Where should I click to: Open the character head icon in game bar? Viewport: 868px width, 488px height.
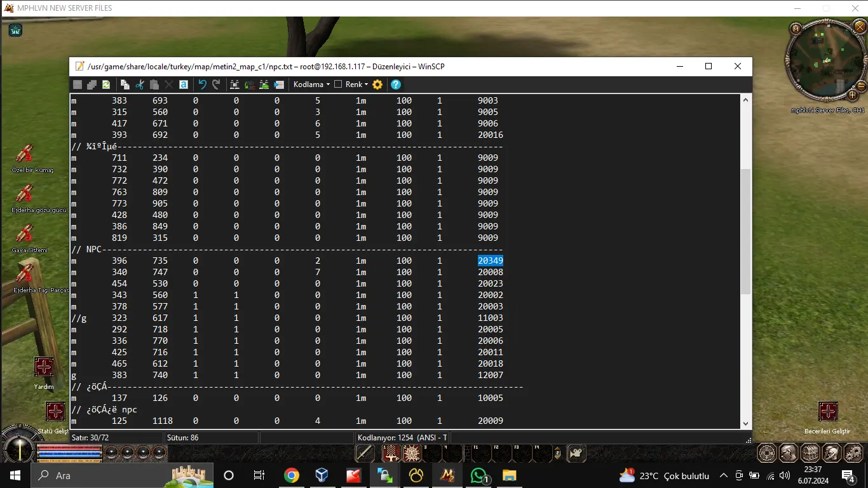[x=789, y=453]
